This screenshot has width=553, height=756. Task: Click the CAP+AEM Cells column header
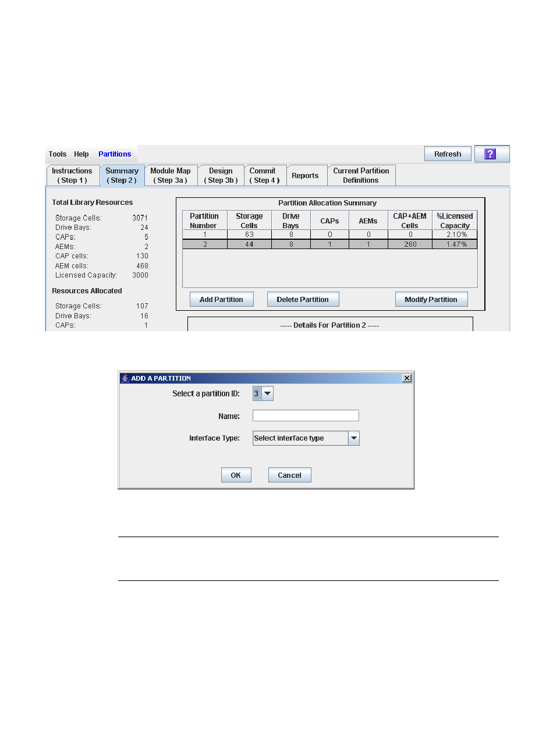(410, 221)
